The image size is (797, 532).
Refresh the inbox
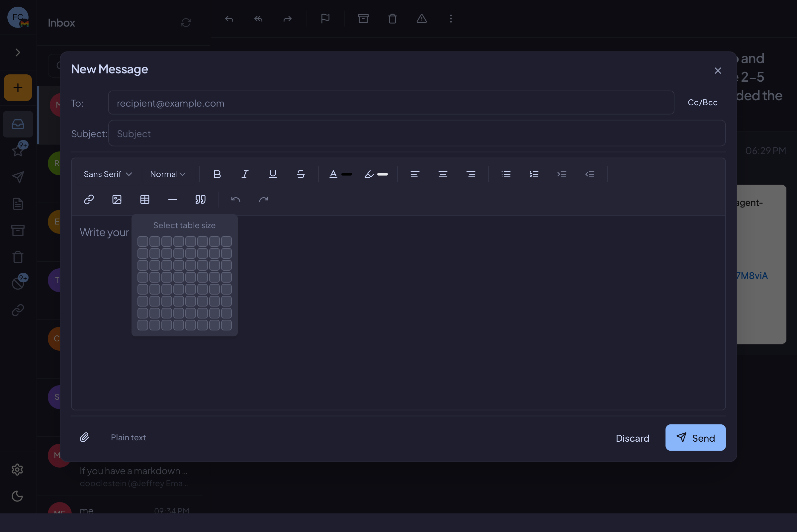[x=186, y=22]
